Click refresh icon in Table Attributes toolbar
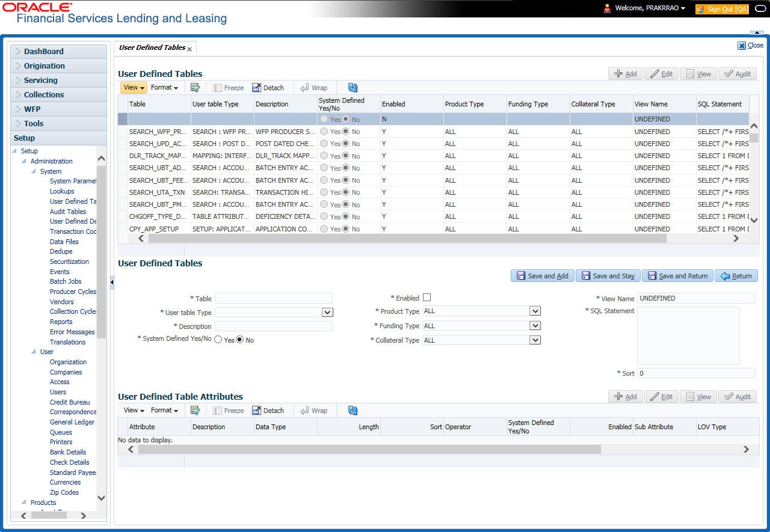This screenshot has height=532, width=770. tap(353, 411)
